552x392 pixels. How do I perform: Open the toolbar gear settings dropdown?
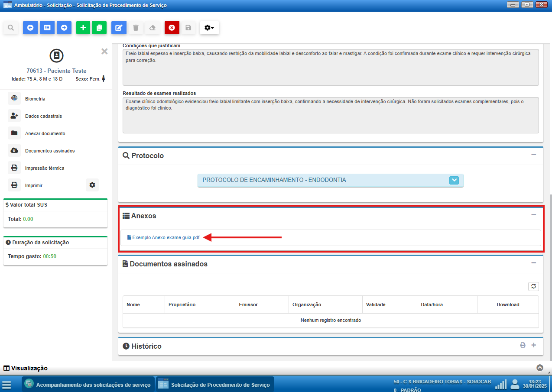pyautogui.click(x=209, y=28)
